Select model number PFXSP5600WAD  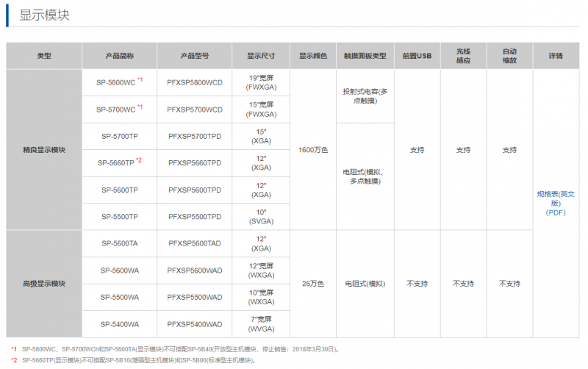(x=195, y=271)
